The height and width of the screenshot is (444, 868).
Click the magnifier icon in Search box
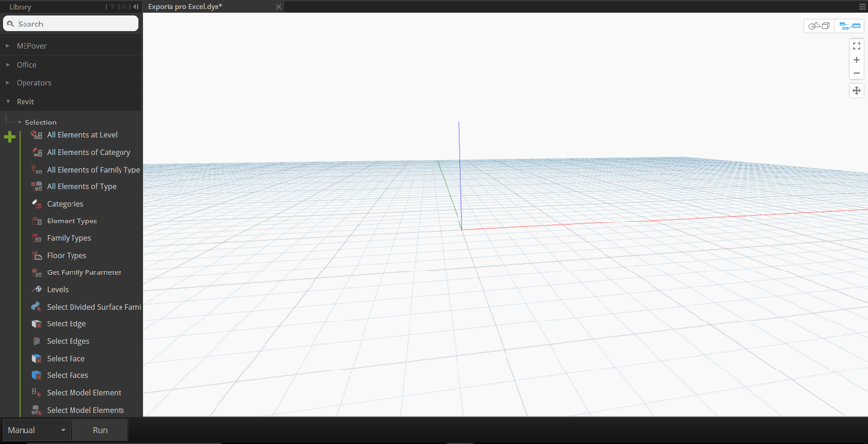(10, 24)
